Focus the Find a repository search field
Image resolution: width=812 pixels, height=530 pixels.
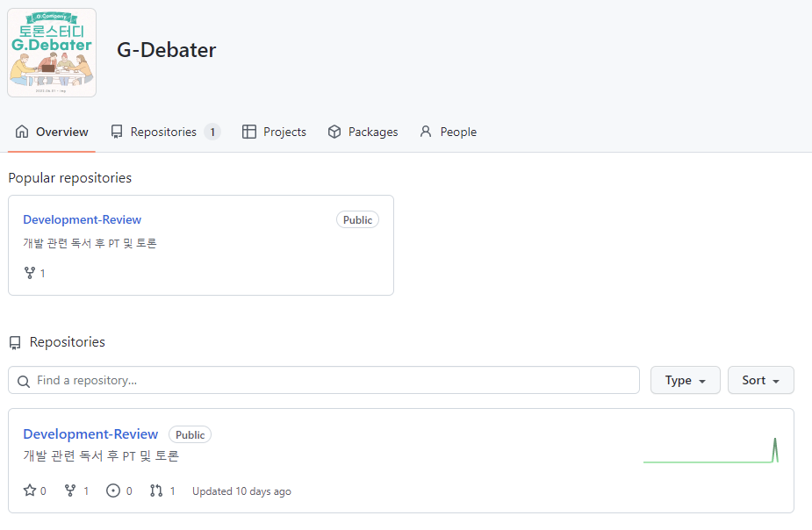[324, 381]
